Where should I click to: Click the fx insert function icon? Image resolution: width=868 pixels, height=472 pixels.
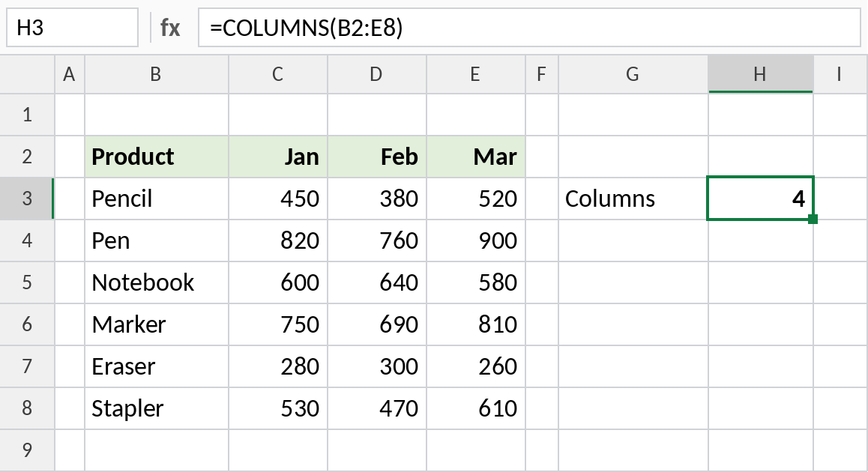pyautogui.click(x=170, y=28)
